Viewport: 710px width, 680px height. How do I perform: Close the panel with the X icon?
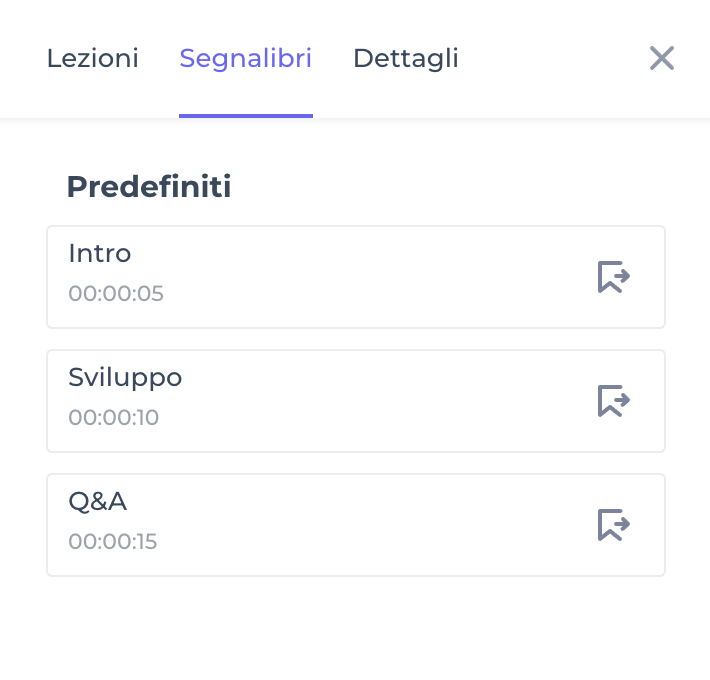point(662,58)
